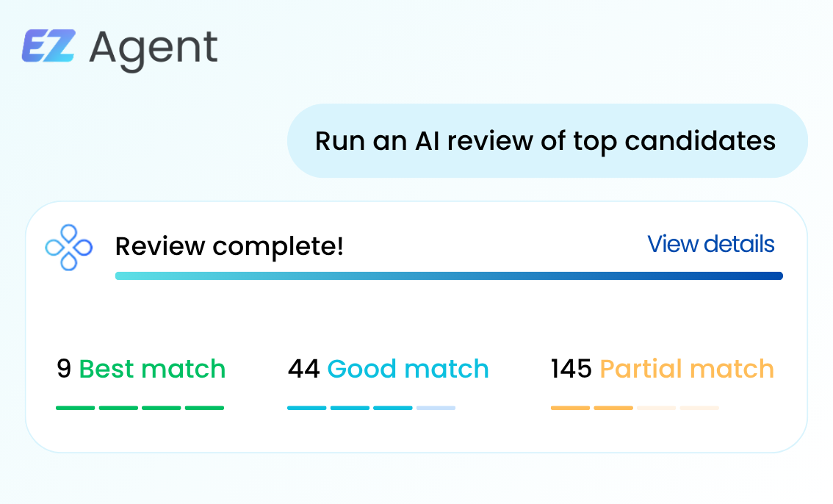
Task: Click the first orange Partial match segment
Action: coord(571,408)
